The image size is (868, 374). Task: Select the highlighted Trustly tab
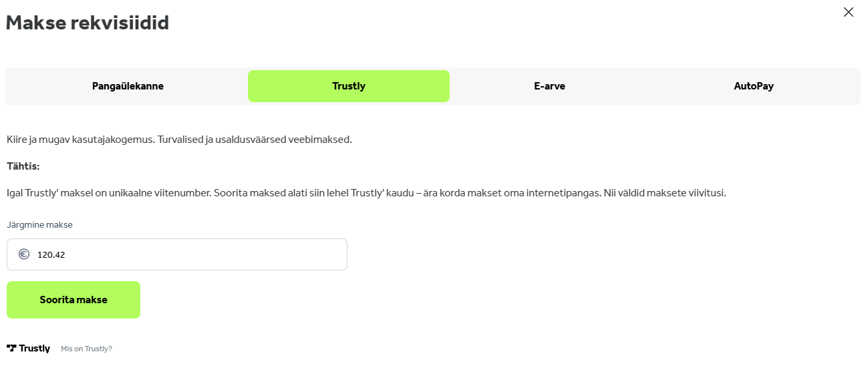[349, 86]
